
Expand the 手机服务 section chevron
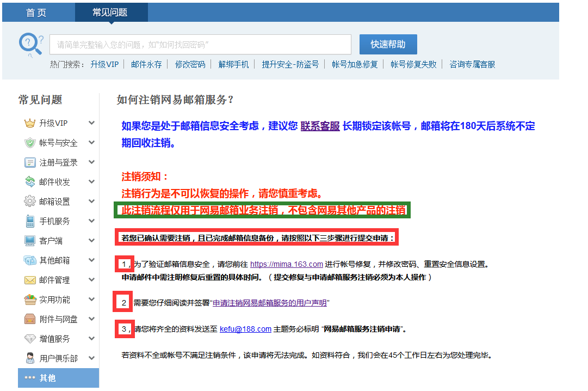91,221
